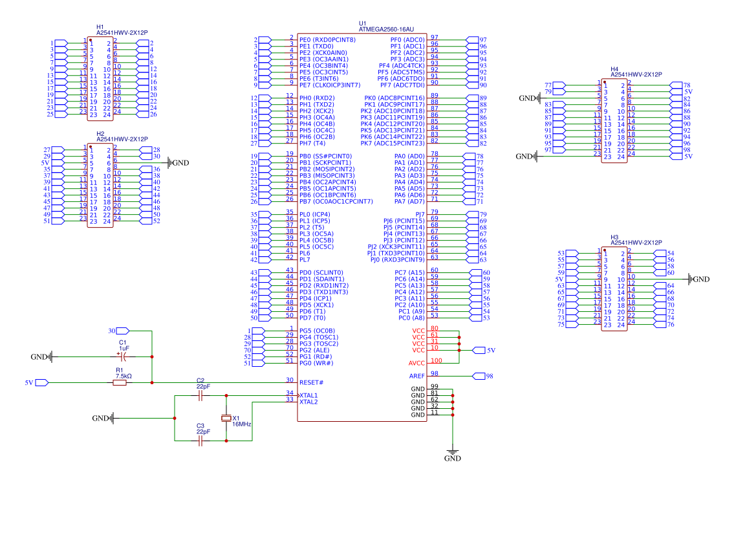
Task: Click the GND symbol on H4 pin 5
Action: pyautogui.click(x=530, y=98)
